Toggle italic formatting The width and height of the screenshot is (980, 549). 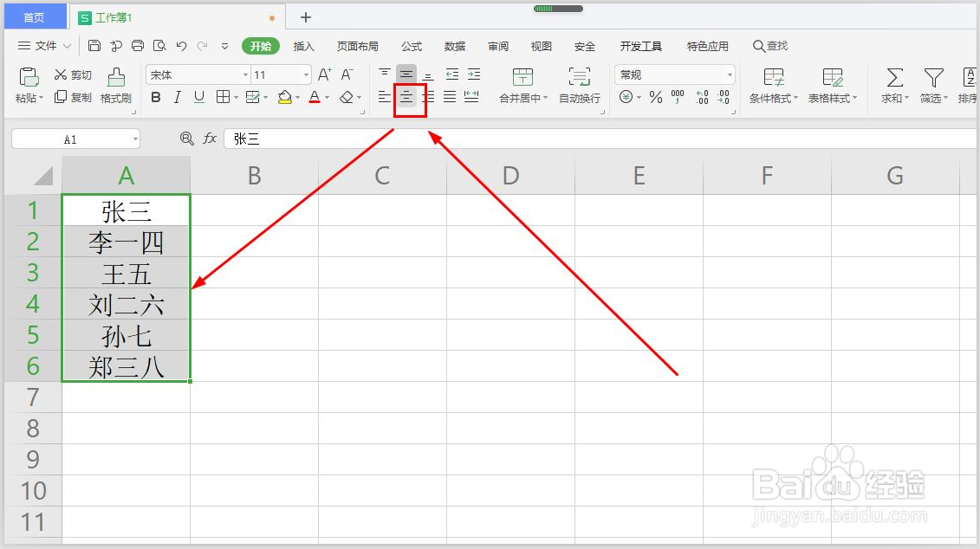pyautogui.click(x=178, y=97)
